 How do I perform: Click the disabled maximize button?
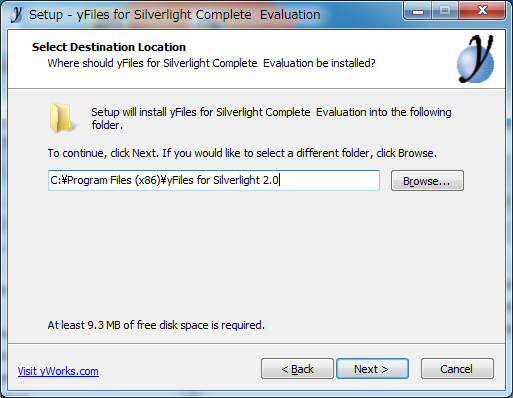(x=445, y=11)
